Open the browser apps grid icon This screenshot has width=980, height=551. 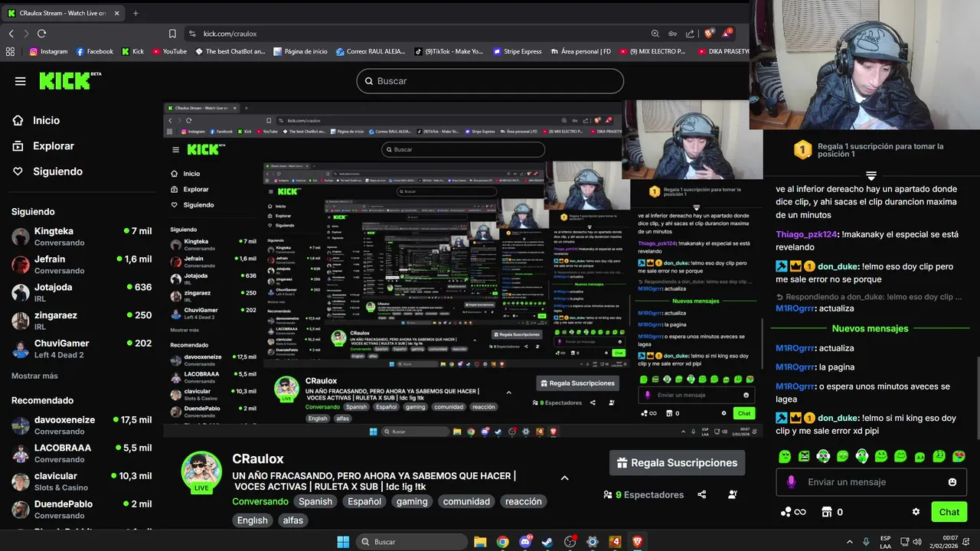point(10,51)
